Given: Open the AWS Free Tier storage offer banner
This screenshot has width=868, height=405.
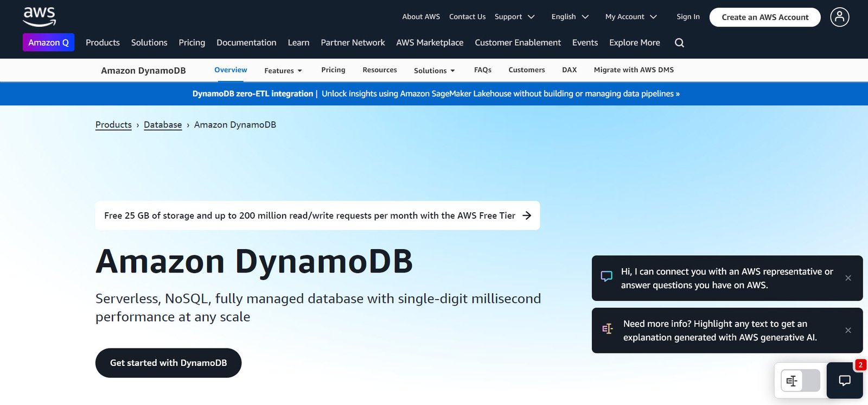Looking at the screenshot, I should [317, 216].
